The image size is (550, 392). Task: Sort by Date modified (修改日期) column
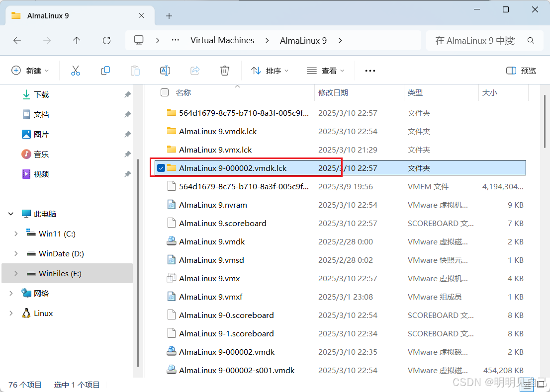333,92
